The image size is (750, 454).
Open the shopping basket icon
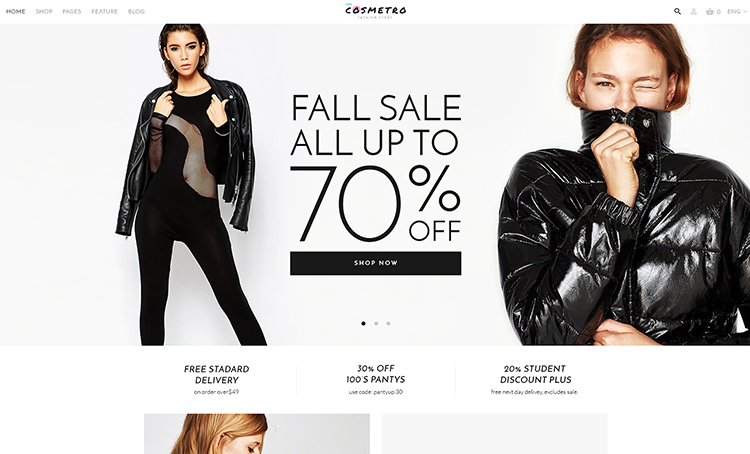(x=710, y=11)
